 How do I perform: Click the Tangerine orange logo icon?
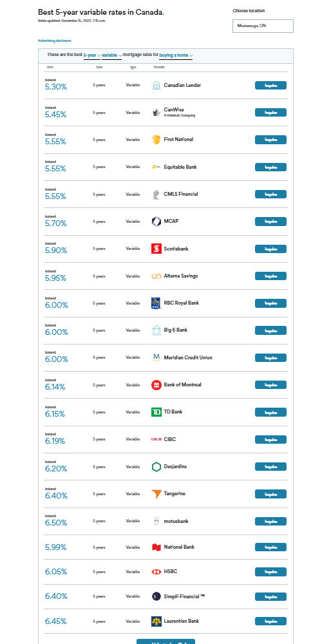pyautogui.click(x=156, y=494)
